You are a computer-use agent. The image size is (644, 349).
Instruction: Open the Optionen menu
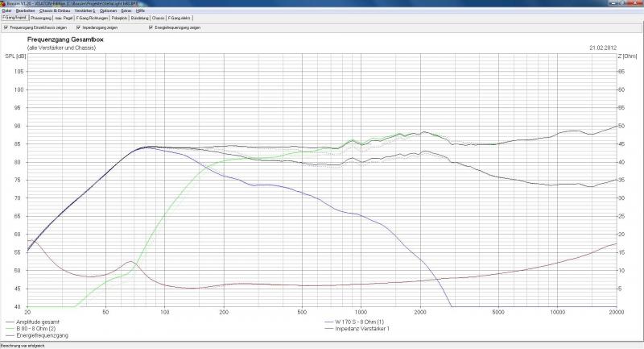pyautogui.click(x=109, y=10)
